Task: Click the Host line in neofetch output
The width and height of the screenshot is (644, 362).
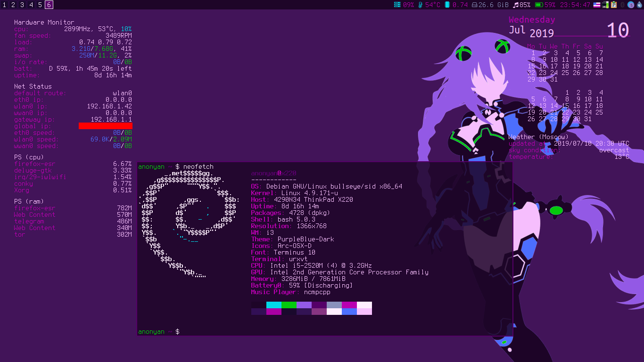Action: pos(302,199)
